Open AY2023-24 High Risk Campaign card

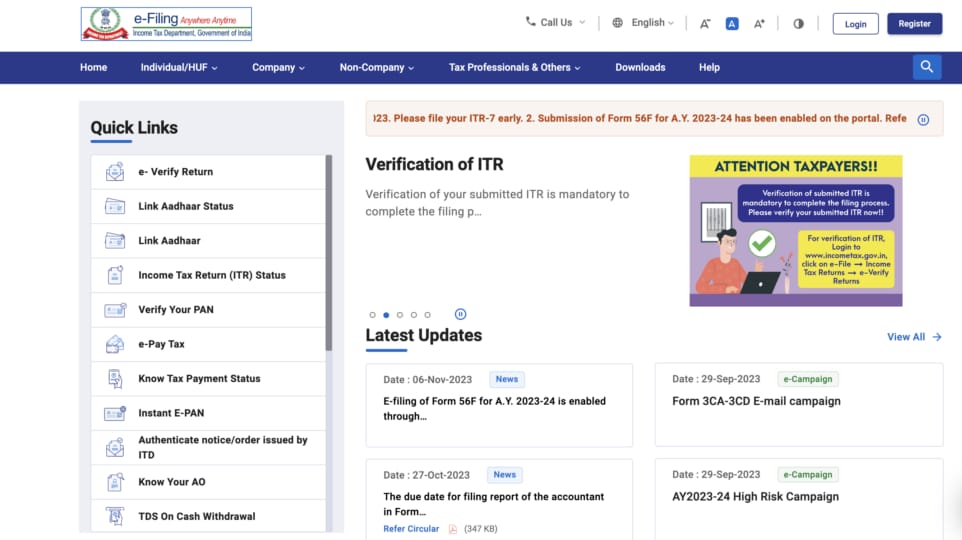(x=799, y=500)
